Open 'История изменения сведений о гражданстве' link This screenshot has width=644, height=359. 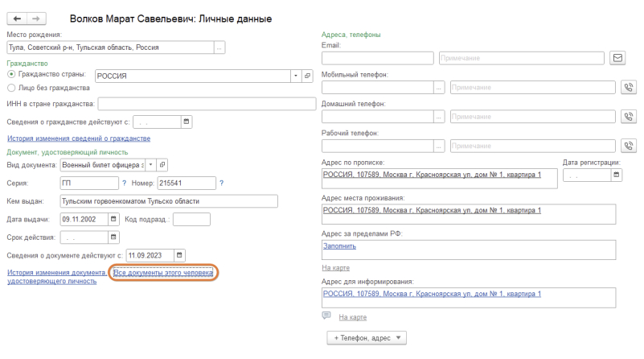click(x=78, y=138)
